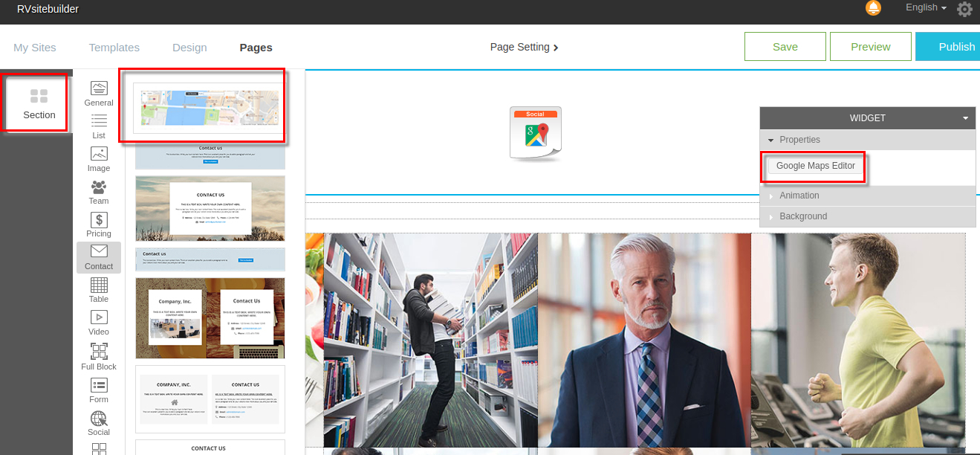Image resolution: width=980 pixels, height=455 pixels.
Task: Choose the Image section category
Action: 99,158
